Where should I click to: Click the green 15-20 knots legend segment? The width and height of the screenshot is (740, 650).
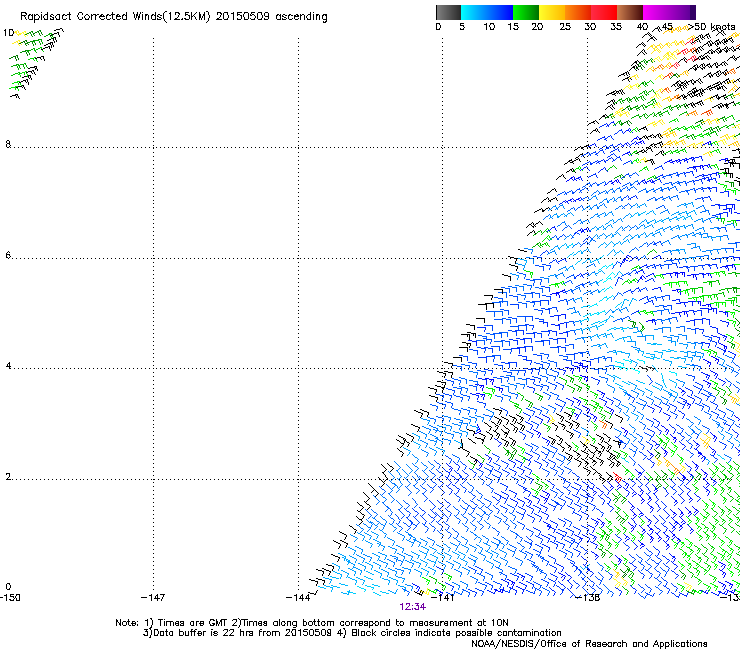(526, 12)
